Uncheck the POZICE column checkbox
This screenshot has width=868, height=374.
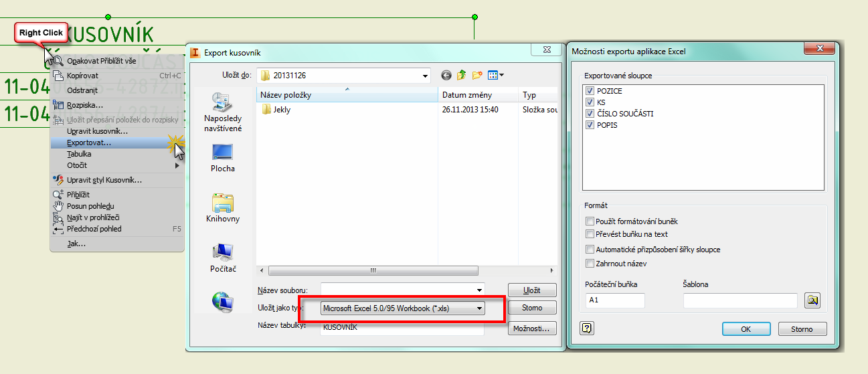tap(590, 91)
